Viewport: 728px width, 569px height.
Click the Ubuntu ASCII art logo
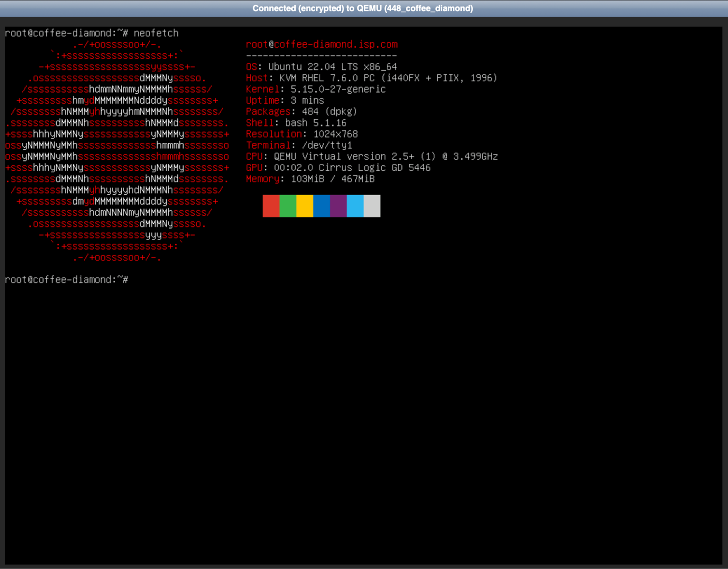click(x=117, y=151)
